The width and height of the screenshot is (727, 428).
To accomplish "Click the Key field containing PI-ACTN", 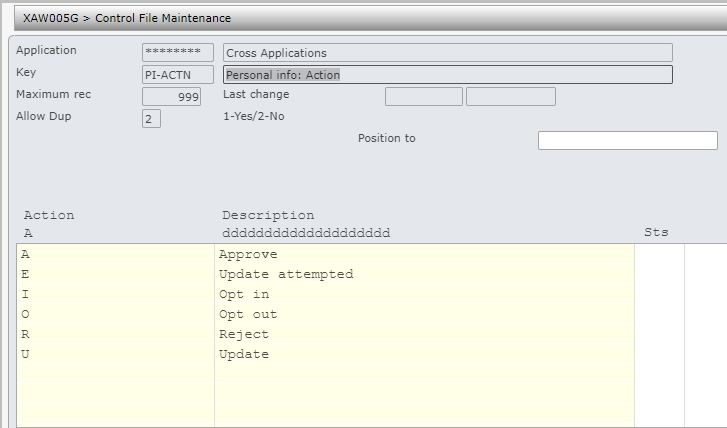I will click(177, 74).
